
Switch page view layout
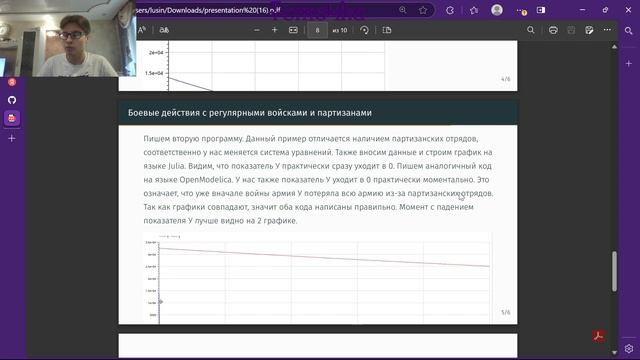[x=387, y=30]
